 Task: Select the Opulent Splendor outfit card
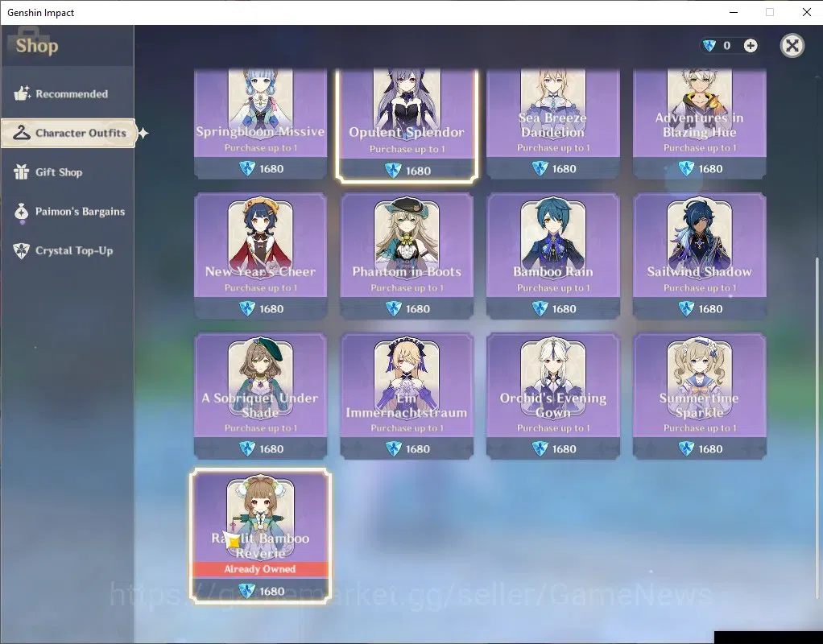(407, 125)
